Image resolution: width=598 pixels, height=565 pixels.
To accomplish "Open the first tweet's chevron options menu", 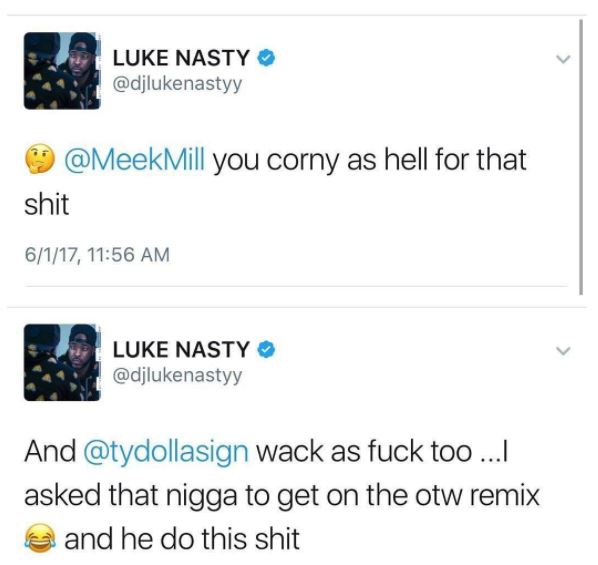I will [x=563, y=59].
